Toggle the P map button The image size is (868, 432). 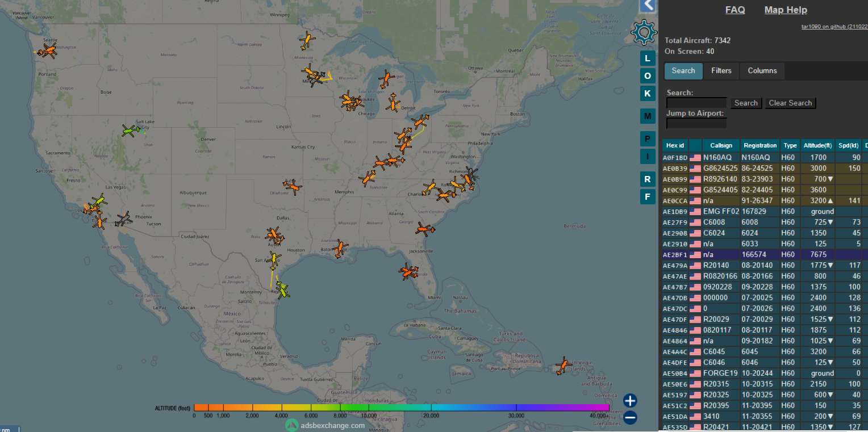tap(647, 139)
